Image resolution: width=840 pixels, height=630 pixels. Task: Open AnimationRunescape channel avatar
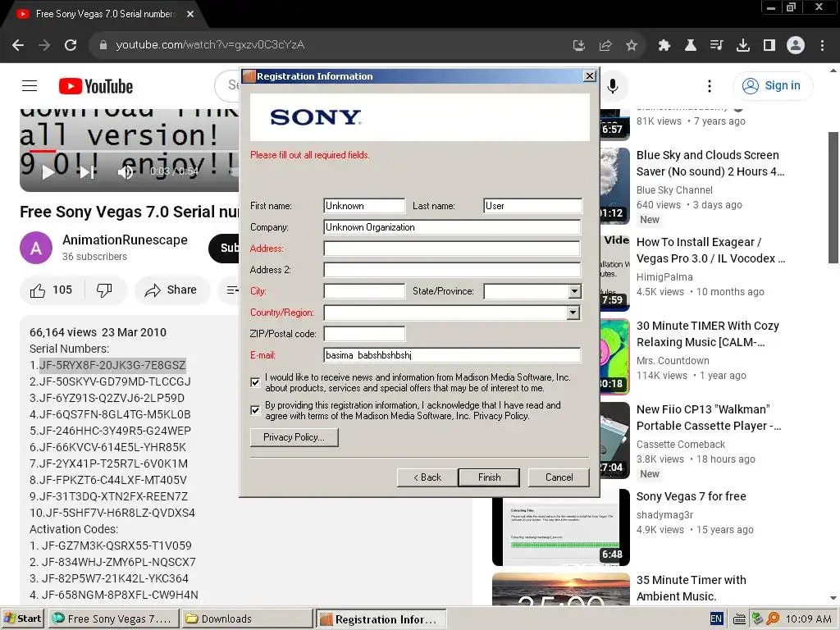36,248
